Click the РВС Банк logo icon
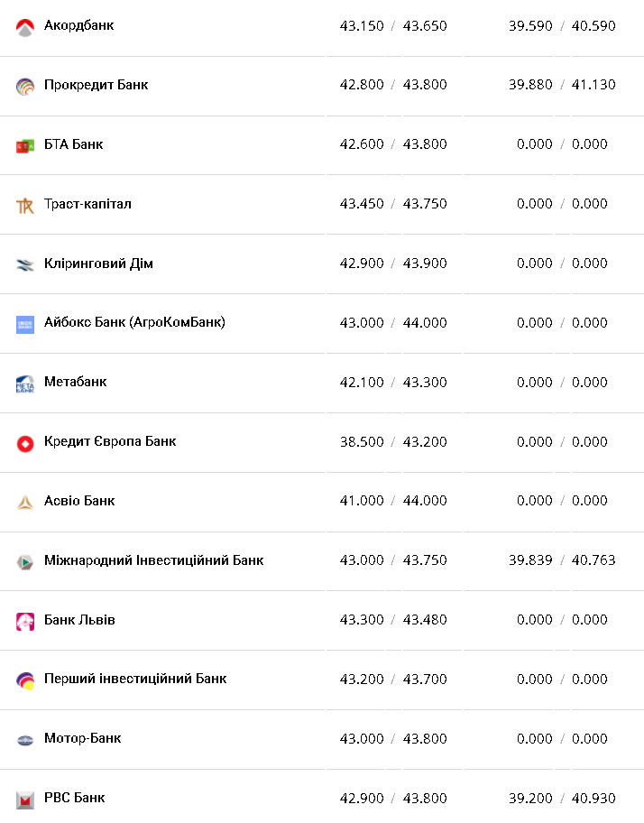 (x=25, y=800)
